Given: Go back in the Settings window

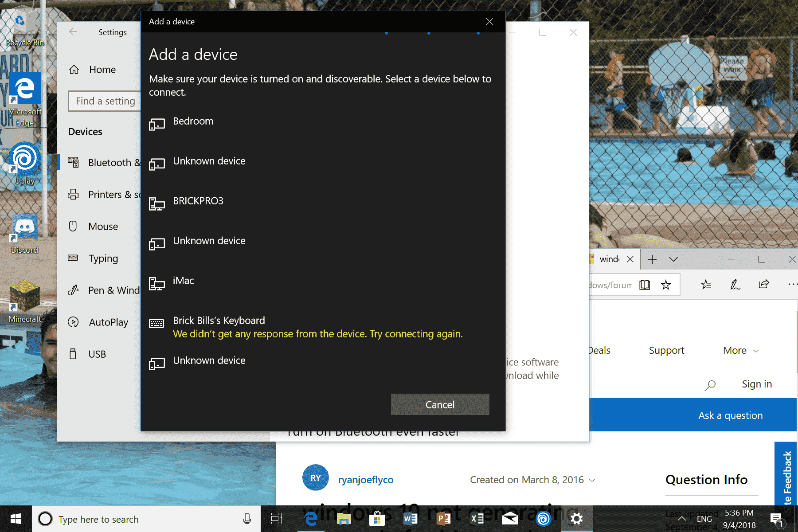Looking at the screenshot, I should [x=73, y=32].
